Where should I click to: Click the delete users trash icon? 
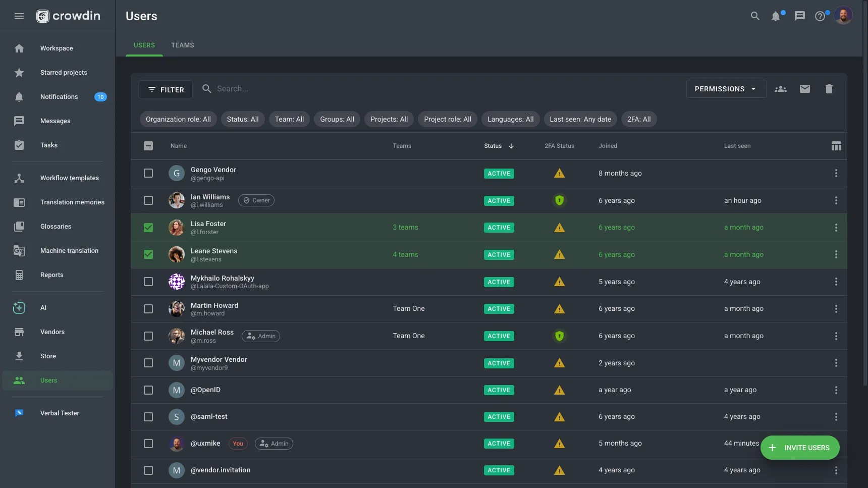(829, 89)
